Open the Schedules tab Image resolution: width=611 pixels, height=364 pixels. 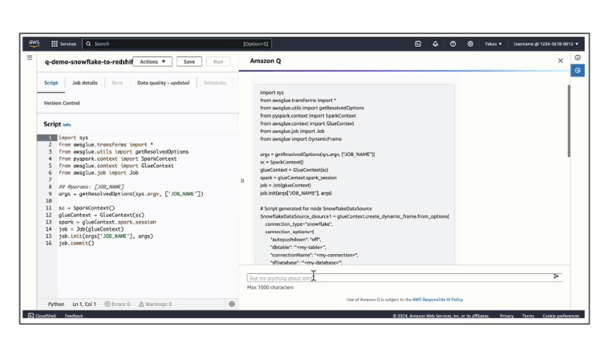point(215,83)
